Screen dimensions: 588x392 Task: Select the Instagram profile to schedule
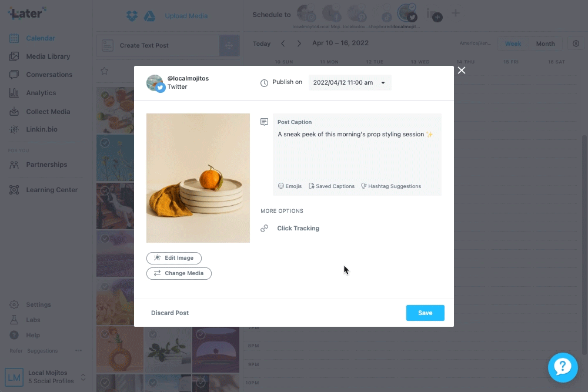[306, 13]
